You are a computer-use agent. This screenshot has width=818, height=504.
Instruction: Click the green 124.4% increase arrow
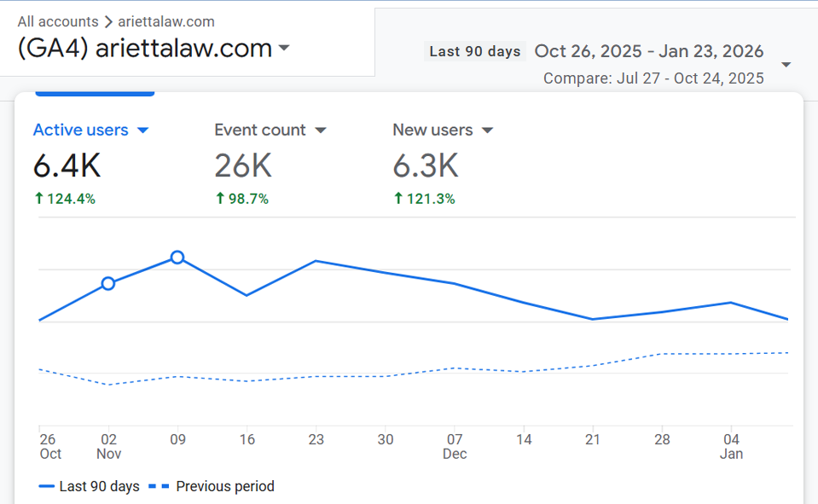[38, 199]
